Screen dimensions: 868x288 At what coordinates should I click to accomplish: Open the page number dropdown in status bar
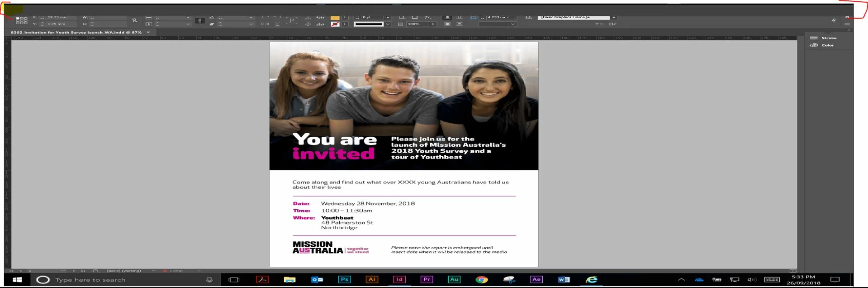pos(63,271)
